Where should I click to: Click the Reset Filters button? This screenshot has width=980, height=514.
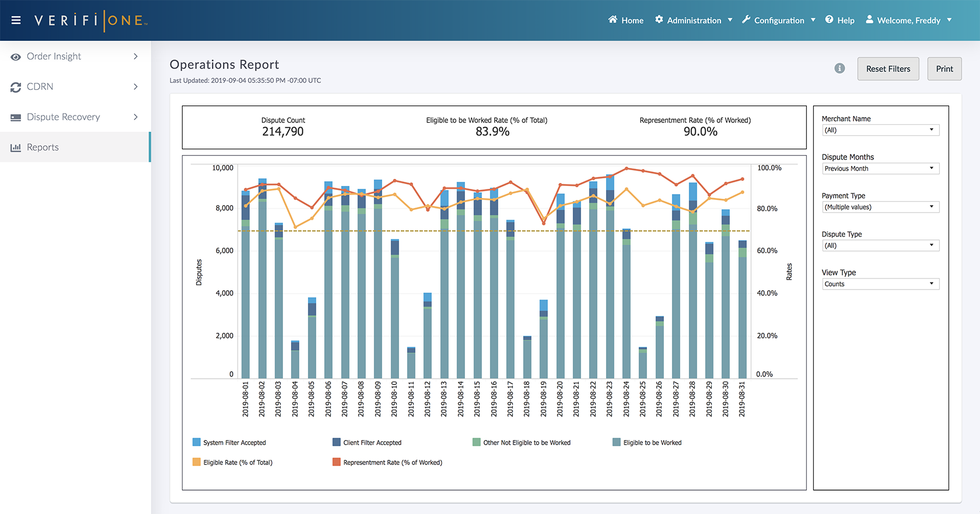[888, 69]
